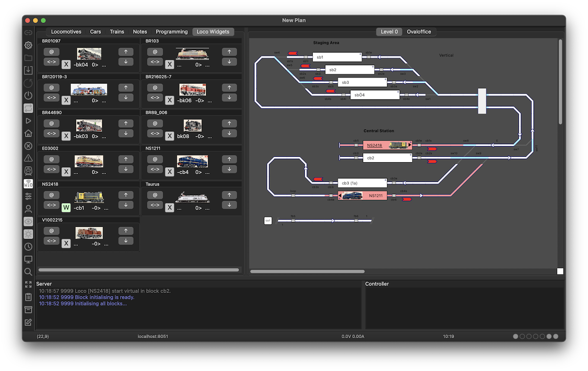Click the horizontal scrollbar under loco widgets

click(139, 270)
